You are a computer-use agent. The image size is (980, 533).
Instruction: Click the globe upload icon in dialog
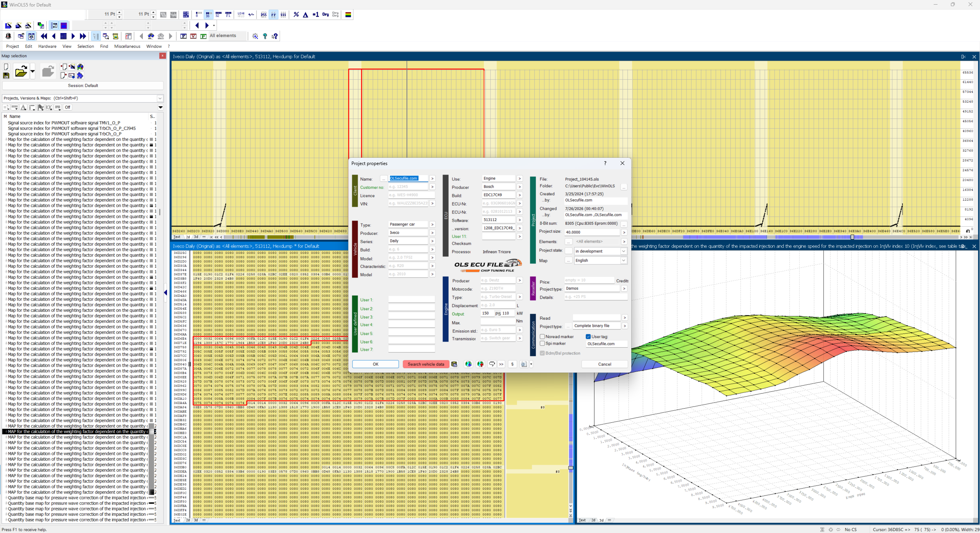[x=480, y=364]
